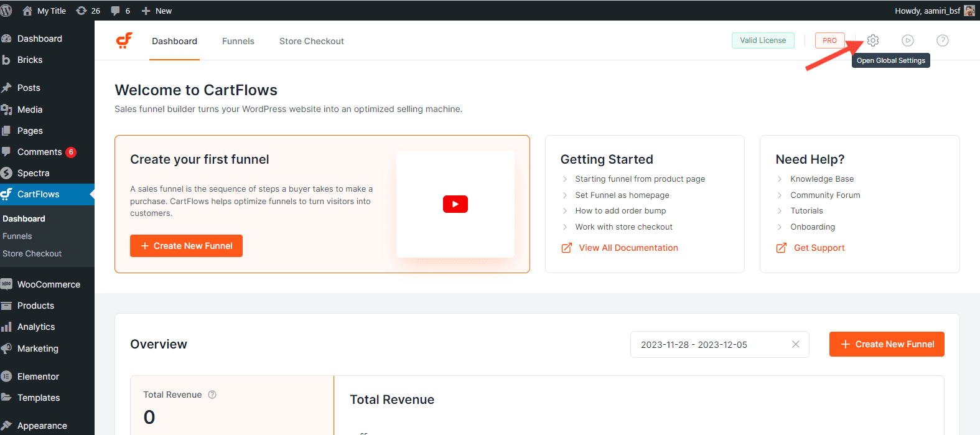Open the help question mark icon
Viewport: 980px width, 435px height.
click(x=943, y=40)
